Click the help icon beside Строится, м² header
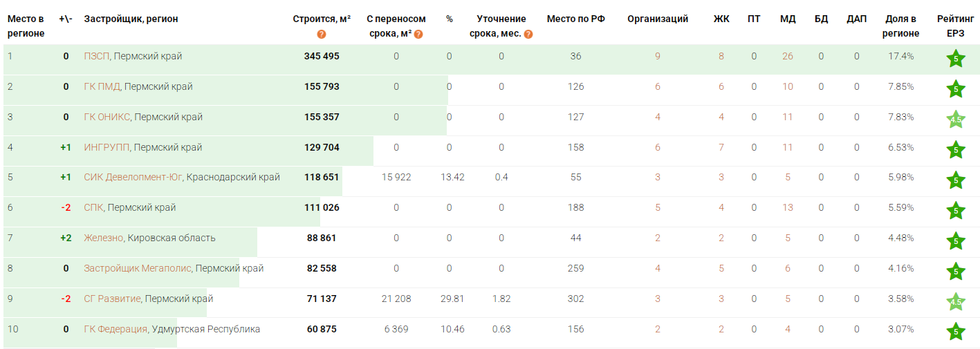The width and height of the screenshot is (980, 349). point(322,34)
